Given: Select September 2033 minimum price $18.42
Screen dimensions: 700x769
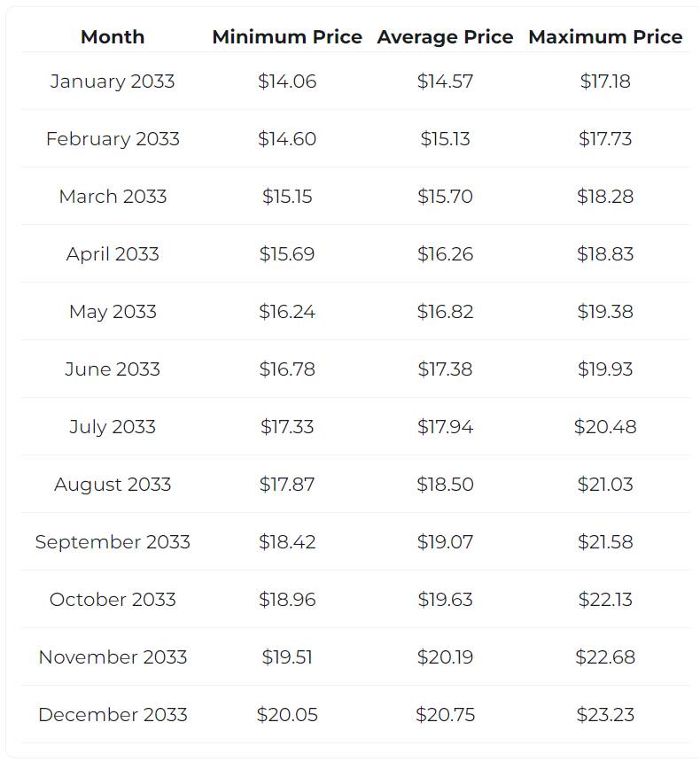Looking at the screenshot, I should (x=287, y=542).
